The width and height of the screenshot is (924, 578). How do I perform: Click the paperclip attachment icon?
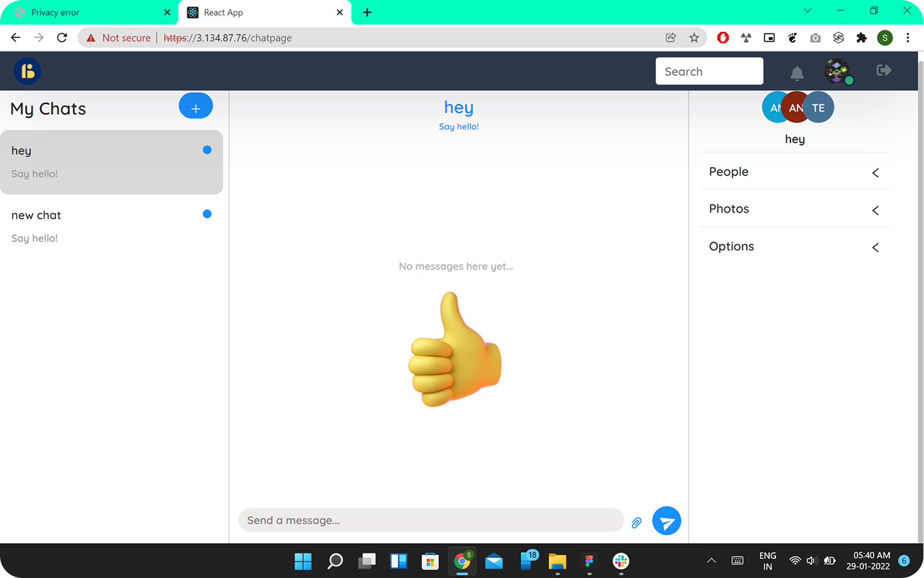[x=636, y=523]
